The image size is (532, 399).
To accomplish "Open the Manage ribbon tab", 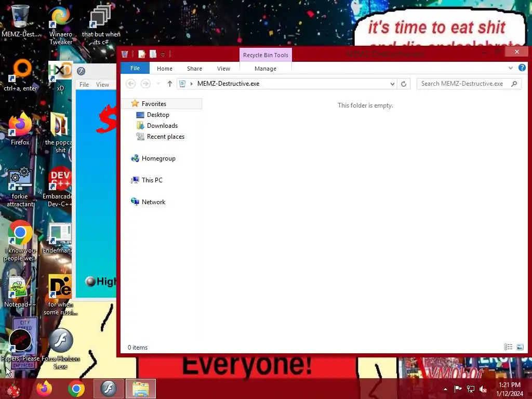I will pyautogui.click(x=265, y=69).
